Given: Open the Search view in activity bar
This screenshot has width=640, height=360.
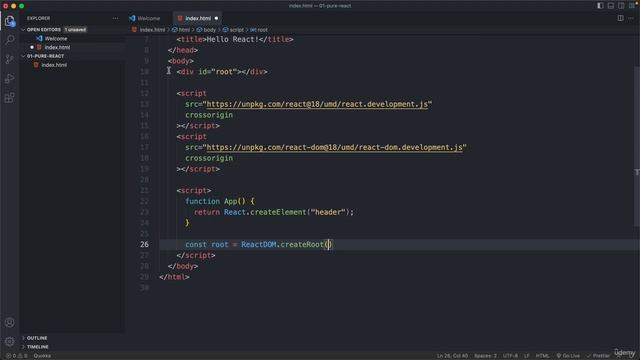Looking at the screenshot, I should click(x=9, y=40).
